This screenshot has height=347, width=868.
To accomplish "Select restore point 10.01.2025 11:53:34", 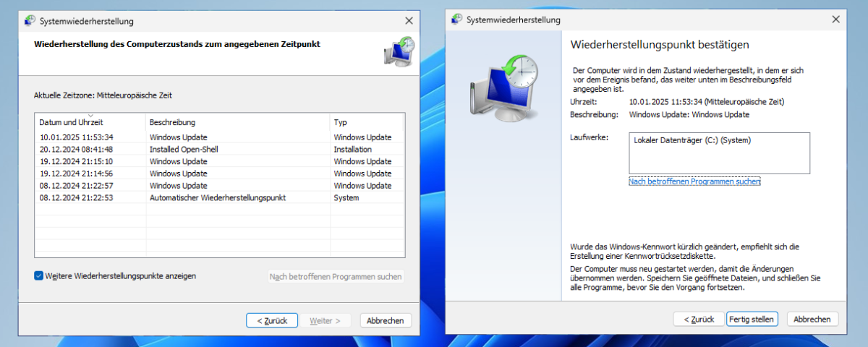I will tap(219, 137).
